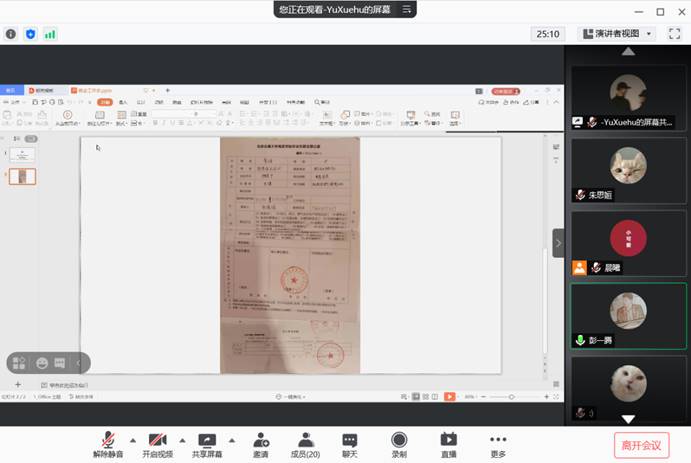
Task: Click the network signal strength icon
Action: click(x=50, y=34)
